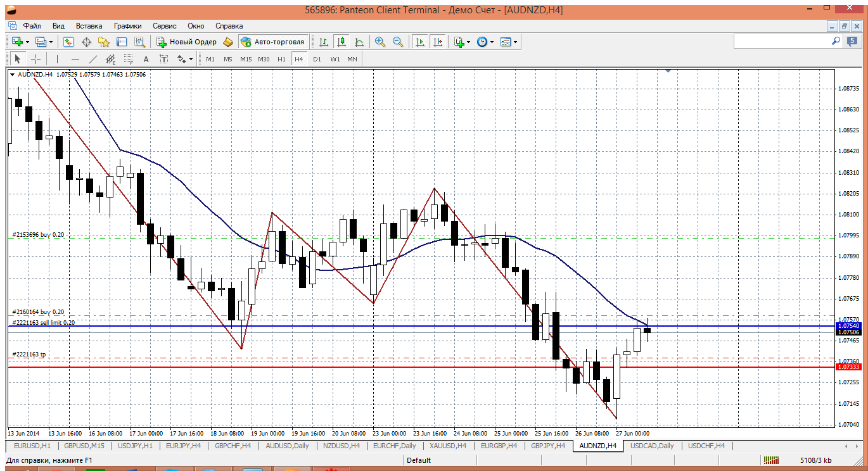Screen dimensions: 868x471
Task: Switch to D1 timeframe
Action: (317, 59)
